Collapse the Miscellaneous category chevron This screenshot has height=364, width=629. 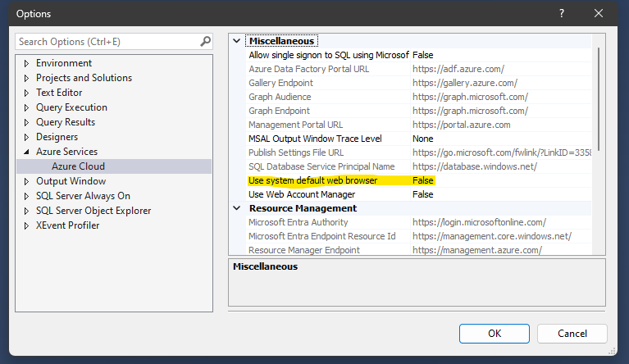click(x=237, y=41)
